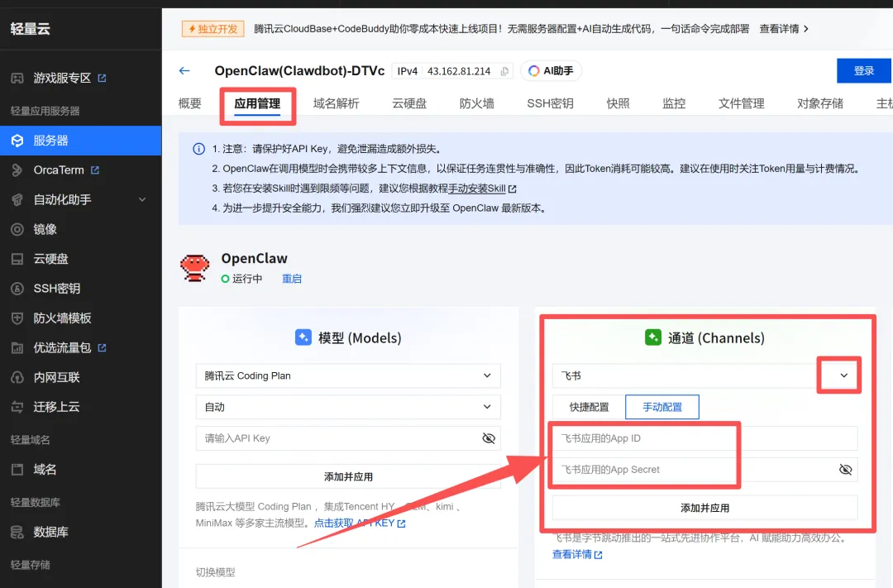Screen dimensions: 893x588
Task: Click the info icon in the notice box
Action: click(198, 149)
